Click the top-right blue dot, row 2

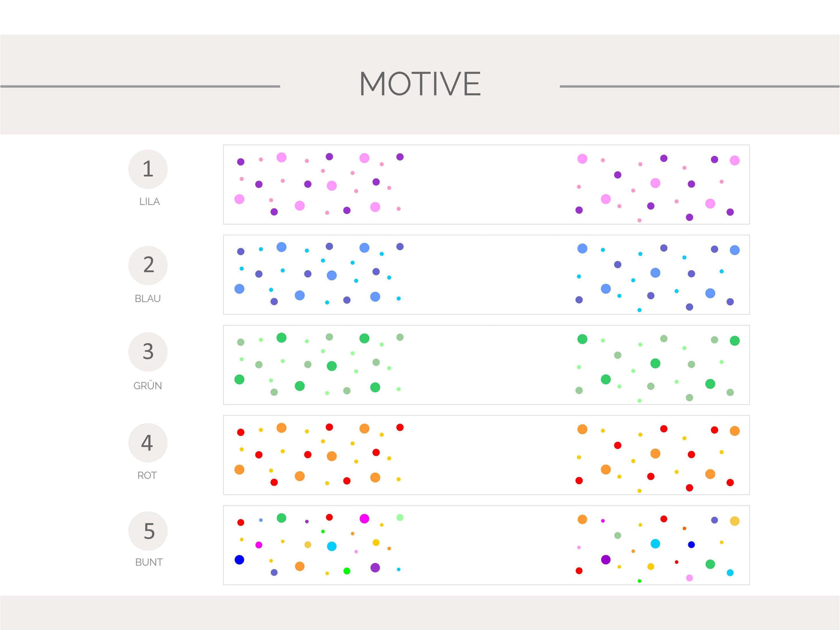pos(735,250)
